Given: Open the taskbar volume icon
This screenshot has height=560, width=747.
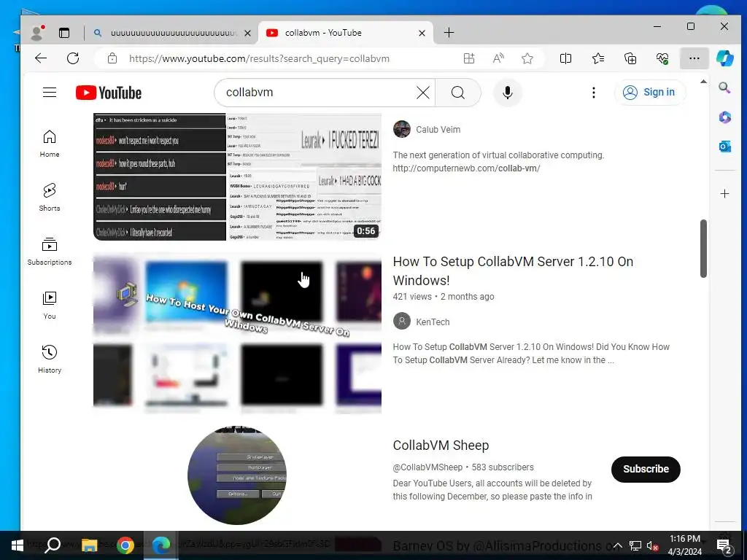Looking at the screenshot, I should pyautogui.click(x=652, y=545).
